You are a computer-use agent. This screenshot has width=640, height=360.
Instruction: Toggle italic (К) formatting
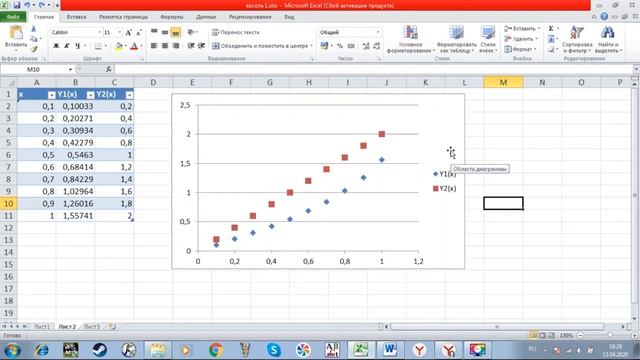click(x=67, y=46)
